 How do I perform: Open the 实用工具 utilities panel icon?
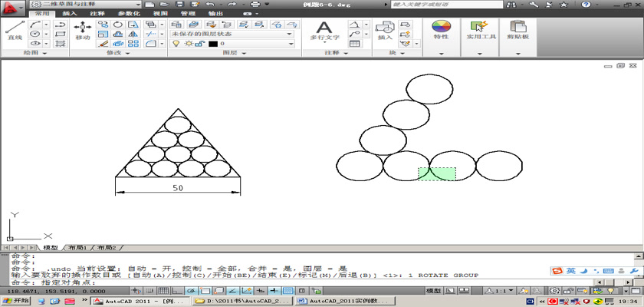pos(481,31)
